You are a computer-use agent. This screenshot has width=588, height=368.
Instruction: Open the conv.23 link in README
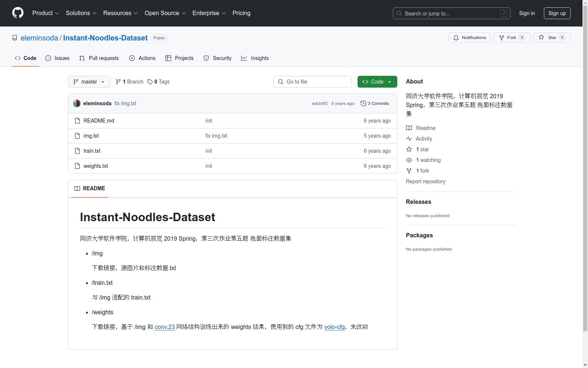point(165,327)
